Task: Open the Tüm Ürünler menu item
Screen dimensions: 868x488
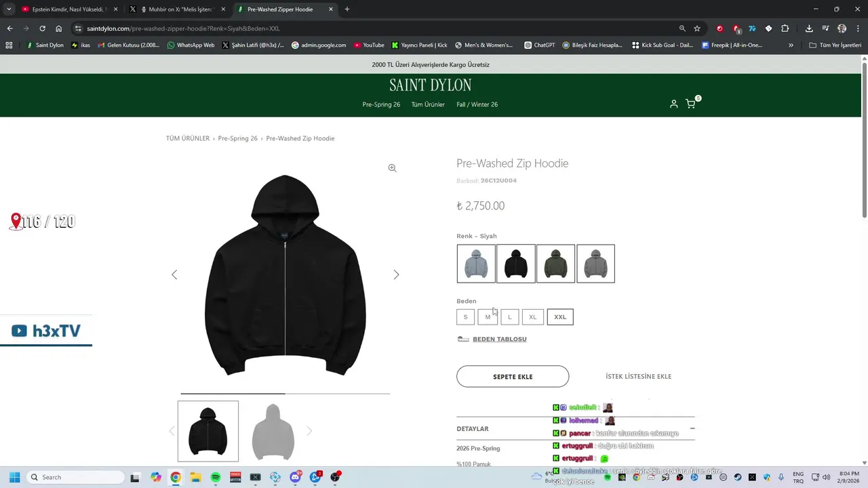Action: coord(428,104)
